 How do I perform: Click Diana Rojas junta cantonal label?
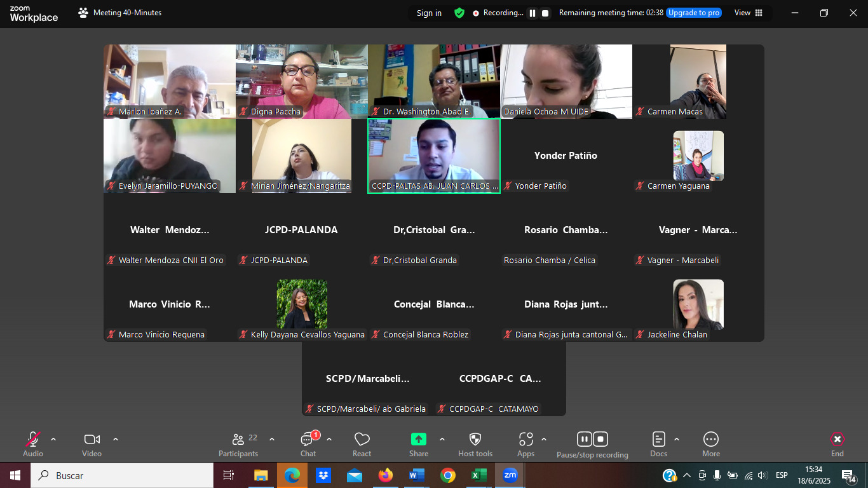coord(571,335)
